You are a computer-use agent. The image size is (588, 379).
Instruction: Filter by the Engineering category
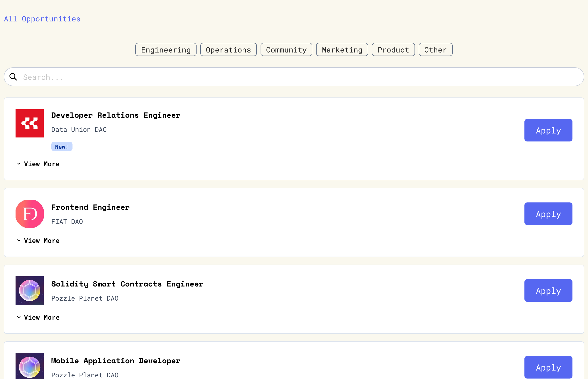pos(166,50)
